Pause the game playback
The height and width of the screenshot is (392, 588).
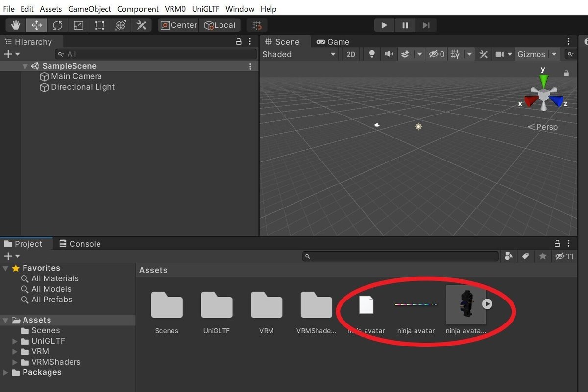click(x=405, y=25)
